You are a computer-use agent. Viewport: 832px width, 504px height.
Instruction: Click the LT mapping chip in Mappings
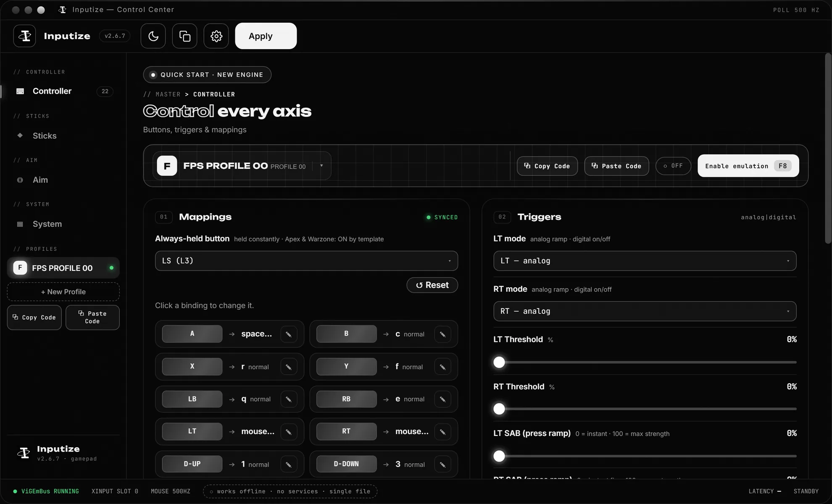point(192,431)
